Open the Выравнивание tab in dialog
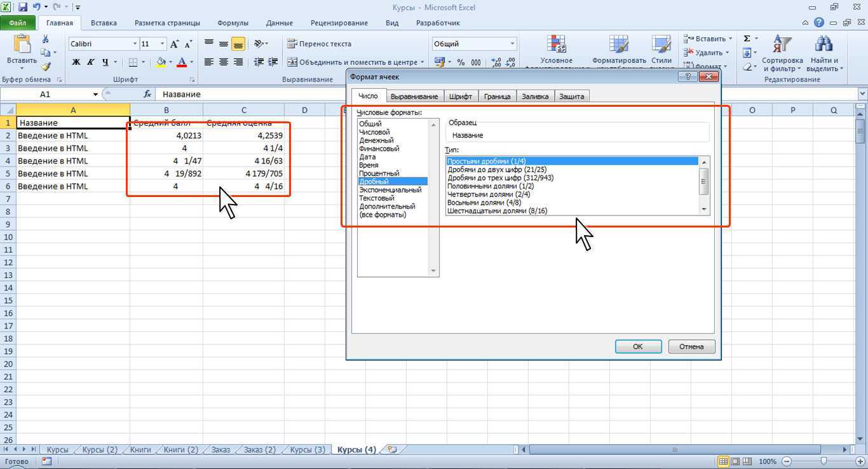The image size is (868, 469). coord(414,97)
